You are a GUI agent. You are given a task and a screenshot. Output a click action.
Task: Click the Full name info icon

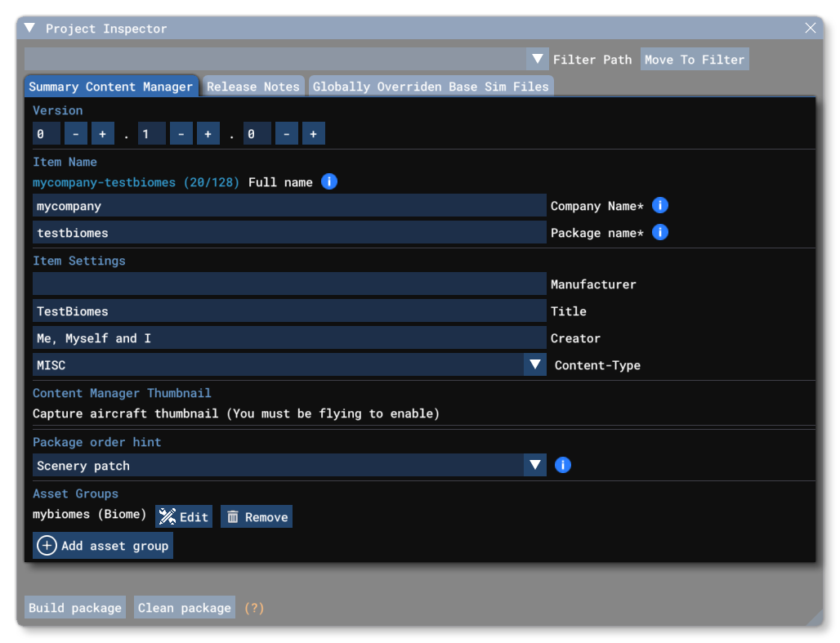click(x=329, y=181)
